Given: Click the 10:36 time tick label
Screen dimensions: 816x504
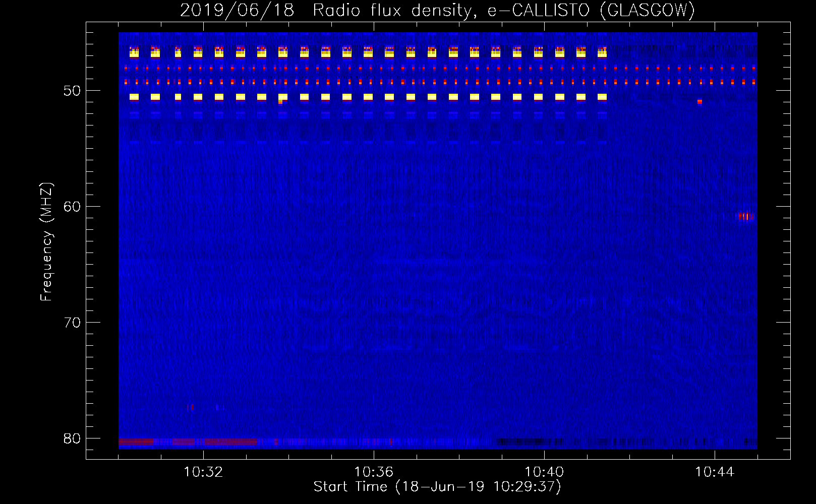Looking at the screenshot, I should 374,472.
